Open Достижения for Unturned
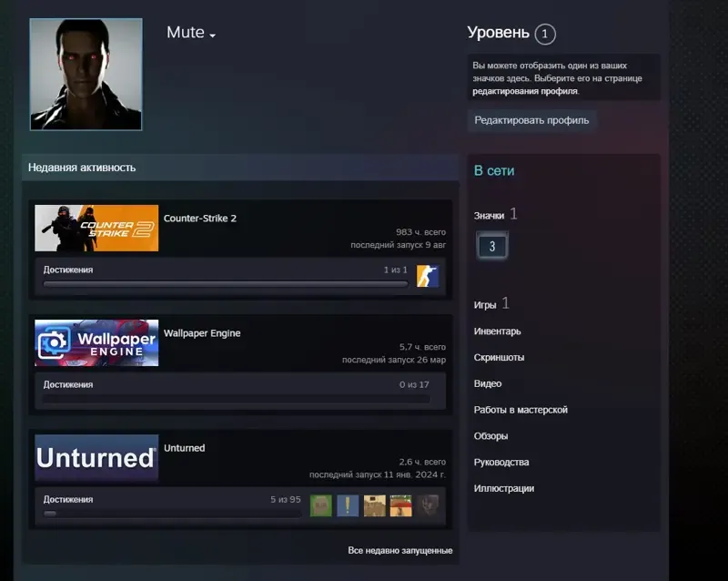The image size is (728, 581). click(68, 499)
